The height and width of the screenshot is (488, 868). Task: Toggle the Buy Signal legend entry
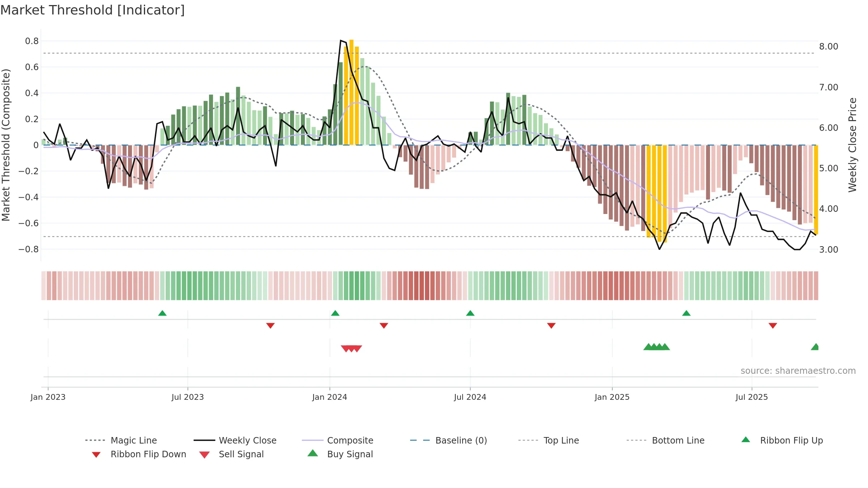coord(340,454)
